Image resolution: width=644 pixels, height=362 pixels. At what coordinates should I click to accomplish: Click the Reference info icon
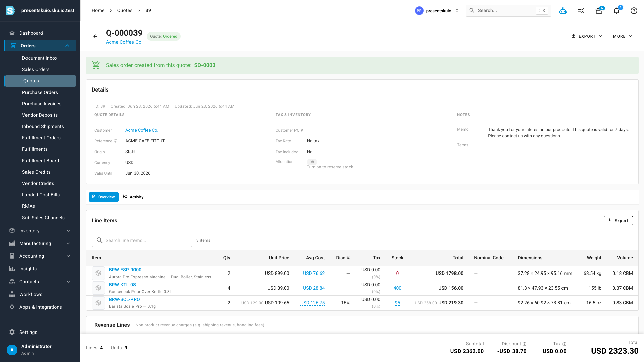pos(116,141)
